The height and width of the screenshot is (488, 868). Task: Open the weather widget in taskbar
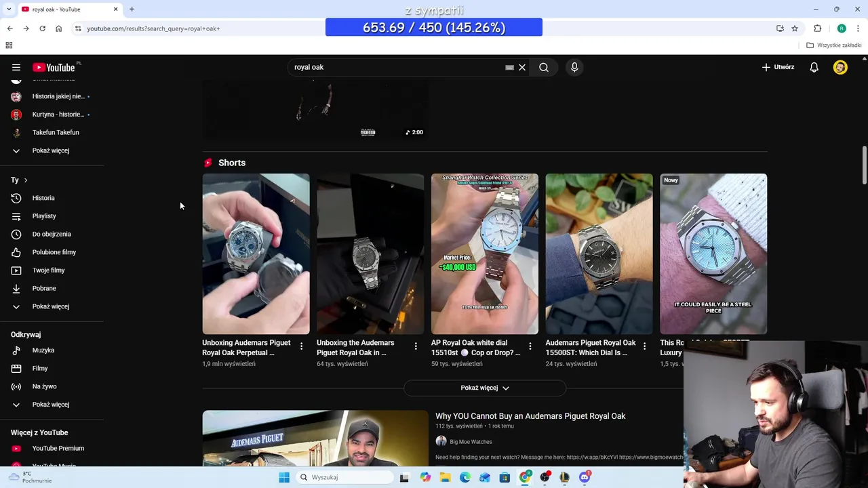pos(31,477)
